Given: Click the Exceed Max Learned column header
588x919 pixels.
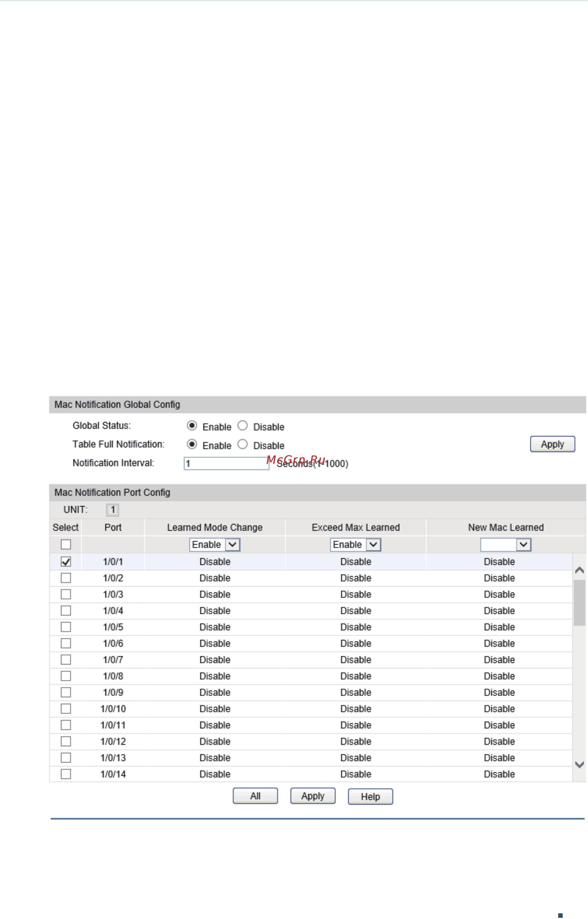Looking at the screenshot, I should [355, 528].
